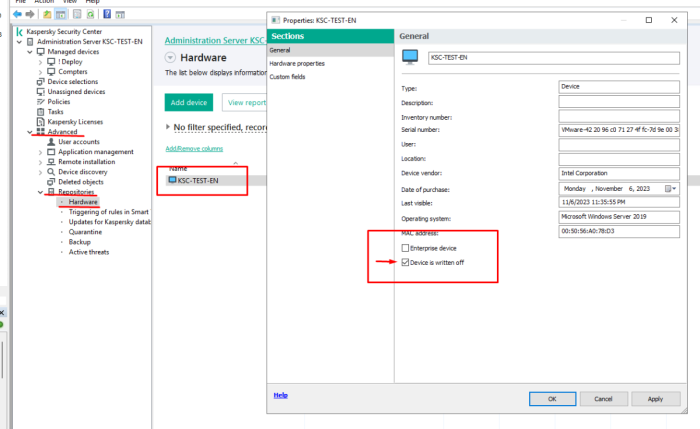The width and height of the screenshot is (700, 429).
Task: Click the Apply button
Action: pyautogui.click(x=655, y=399)
